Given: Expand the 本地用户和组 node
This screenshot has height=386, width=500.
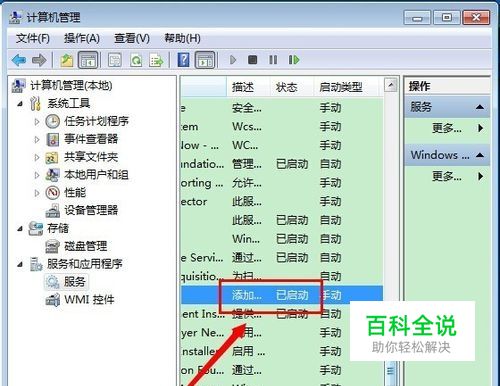Looking at the screenshot, I should click(x=37, y=175).
